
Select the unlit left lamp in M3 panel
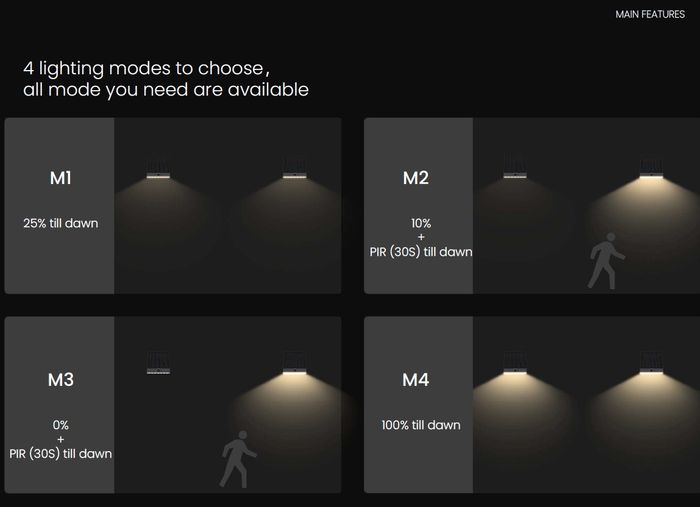coord(158,363)
